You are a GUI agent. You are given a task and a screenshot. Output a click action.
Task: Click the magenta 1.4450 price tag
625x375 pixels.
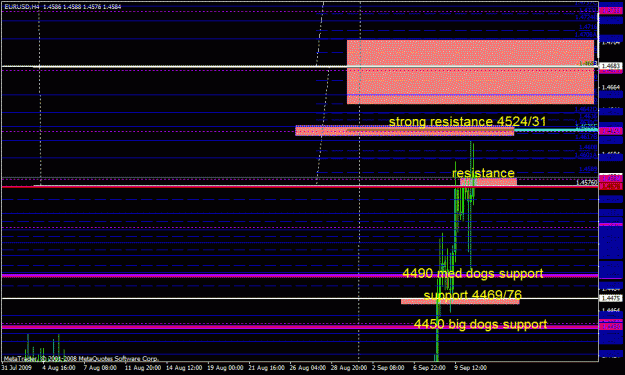point(611,327)
